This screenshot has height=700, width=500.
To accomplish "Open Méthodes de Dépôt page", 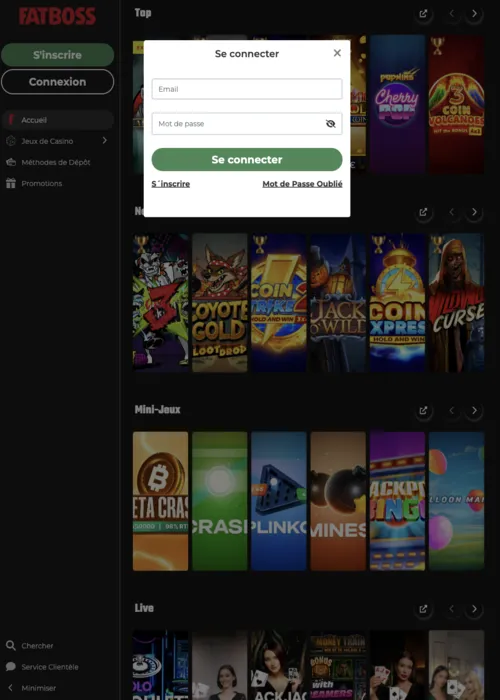I will click(x=58, y=162).
